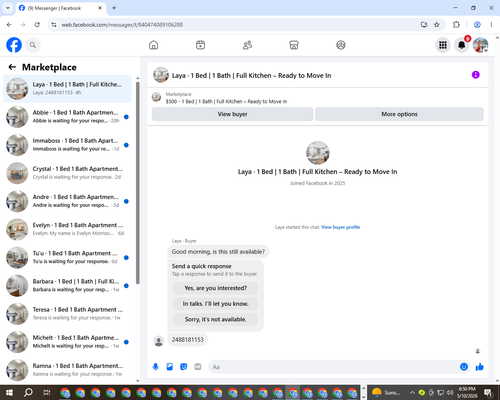Send quick reply Yes, are you interested?
500x400 pixels.
216,288
